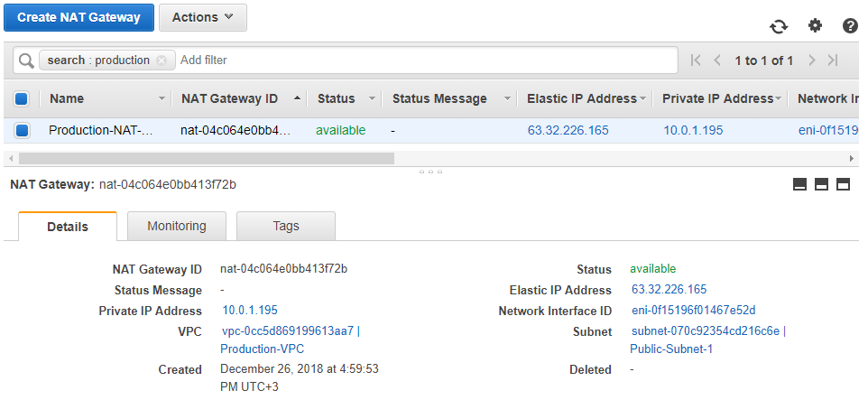Click the refresh icon
The image size is (868, 400).
coord(779,26)
